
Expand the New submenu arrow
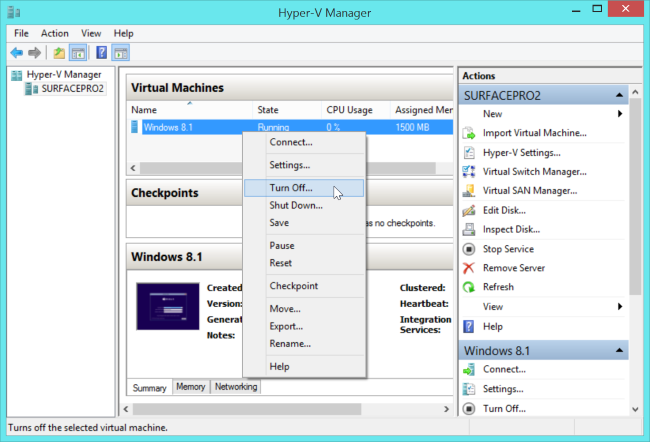(x=620, y=114)
